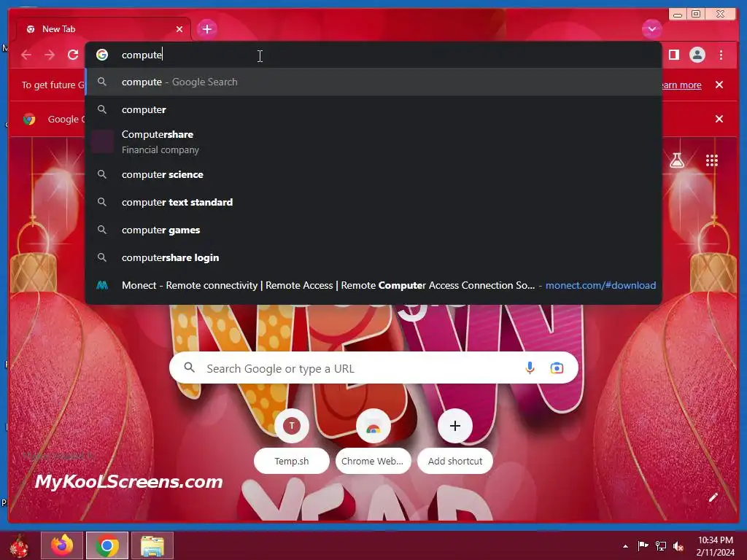747x560 pixels.
Task: Select the computer science suggestion
Action: tap(373, 174)
